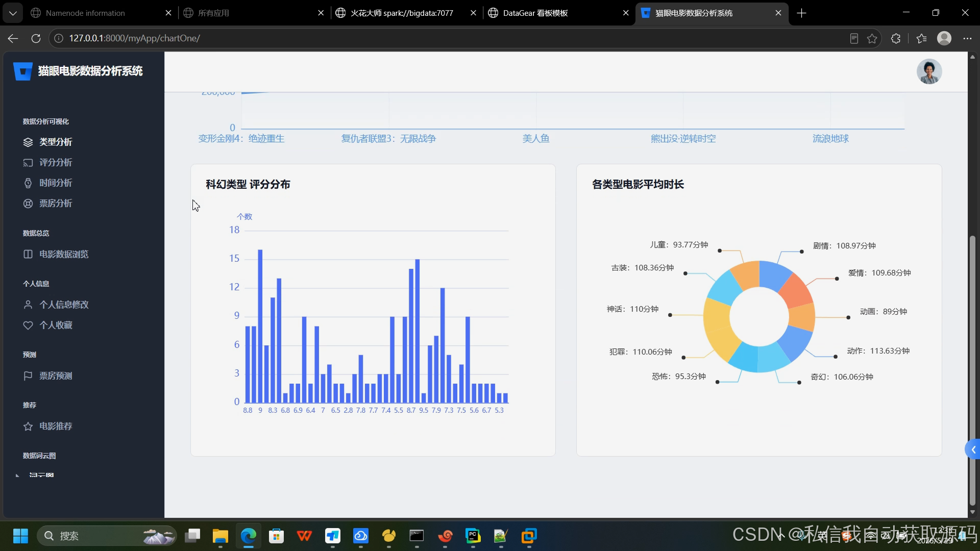This screenshot has width=980, height=551.
Task: Click the 爱情 slice of the donut
Action: [797, 291]
